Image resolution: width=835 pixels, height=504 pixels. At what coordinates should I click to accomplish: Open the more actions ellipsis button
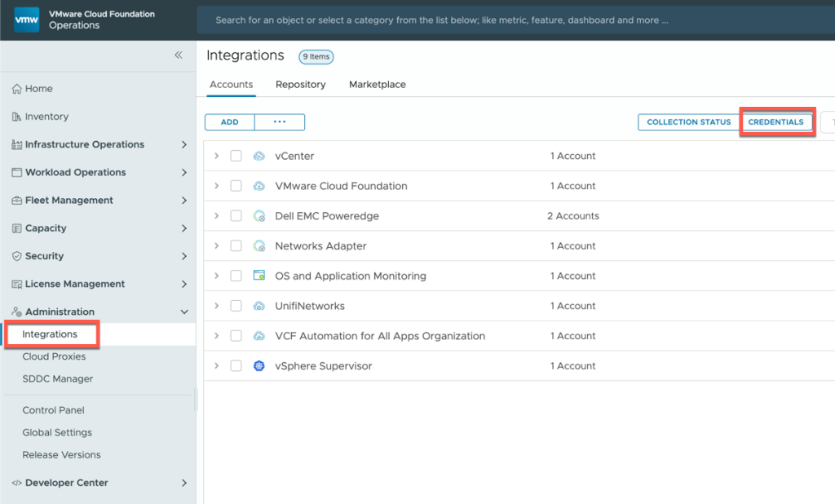[280, 122]
